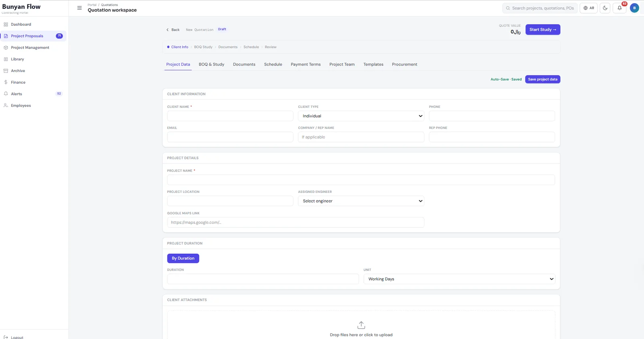The height and width of the screenshot is (339, 644).
Task: Open the Project Team tab
Action: point(342,64)
